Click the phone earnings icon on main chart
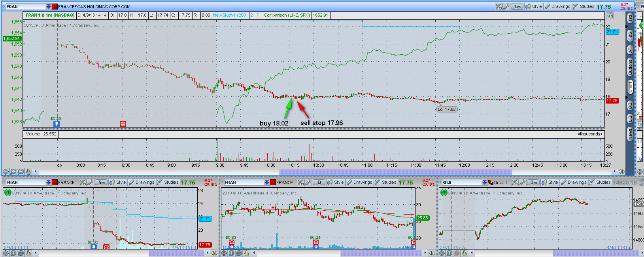This screenshot has width=644, height=257. tap(123, 124)
